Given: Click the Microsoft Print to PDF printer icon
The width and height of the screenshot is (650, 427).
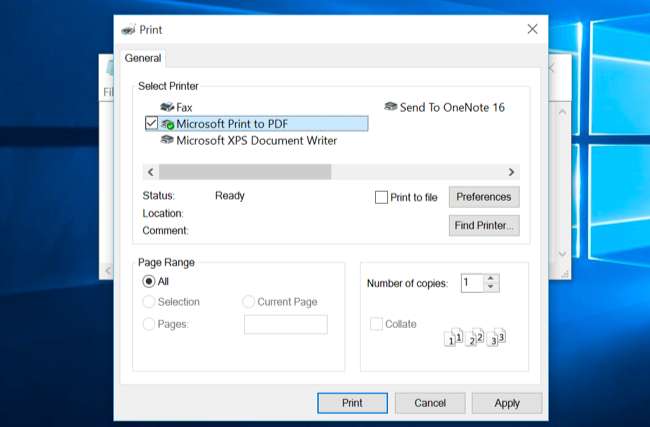Looking at the screenshot, I should 167,124.
